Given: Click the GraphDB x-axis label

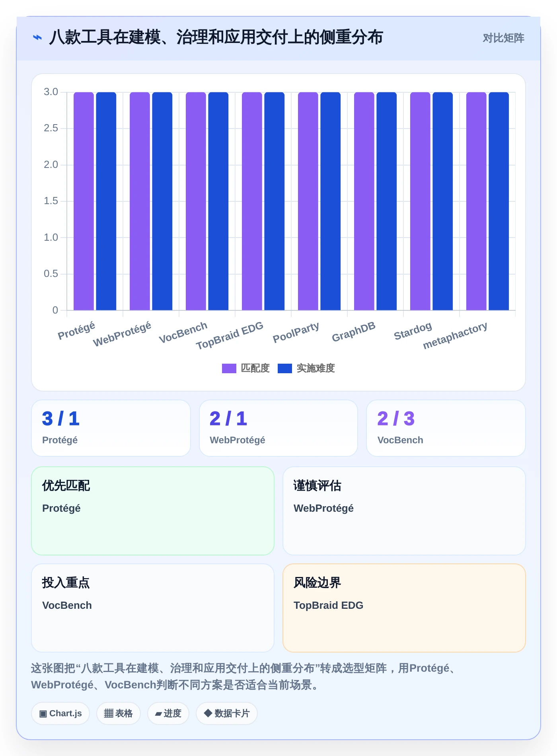Looking at the screenshot, I should [354, 332].
